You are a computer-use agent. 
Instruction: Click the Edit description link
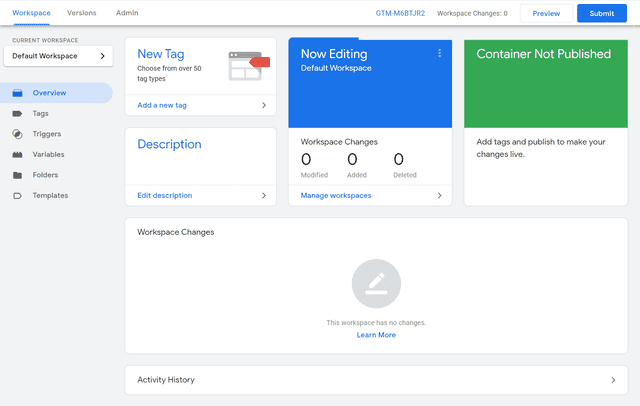[164, 195]
